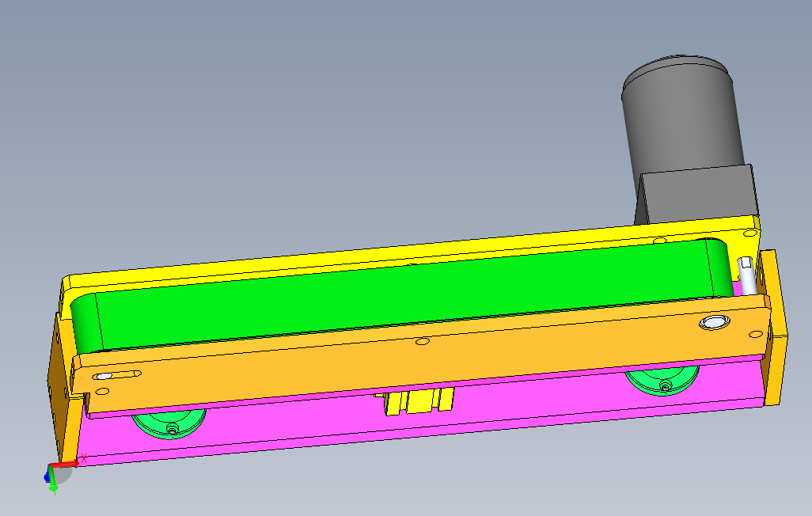Click the blue Z axis of triad

47,476
